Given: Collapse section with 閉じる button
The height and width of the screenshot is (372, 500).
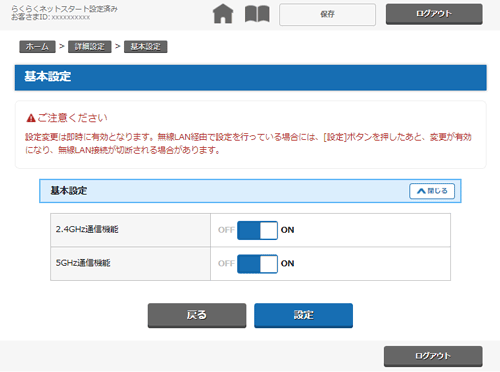Looking at the screenshot, I should pos(432,191).
